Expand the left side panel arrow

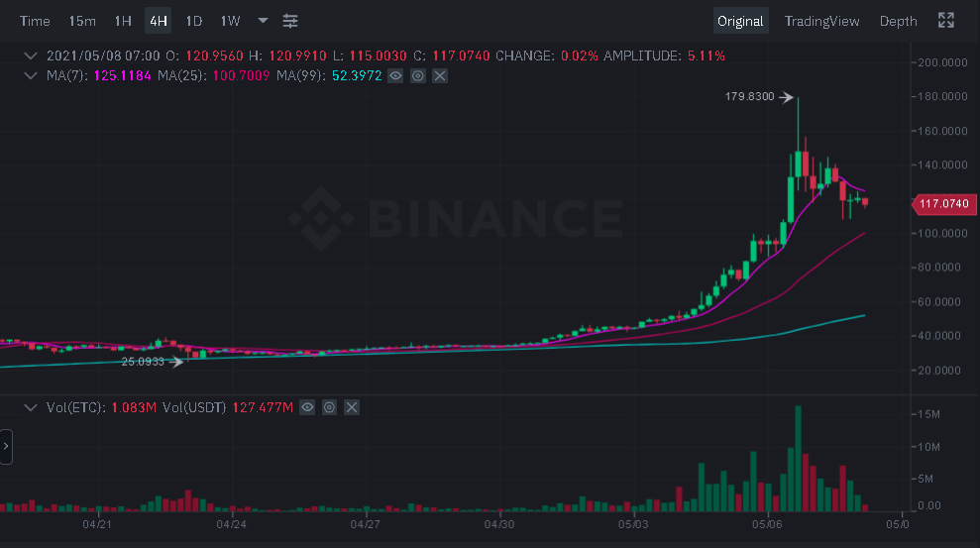point(6,447)
